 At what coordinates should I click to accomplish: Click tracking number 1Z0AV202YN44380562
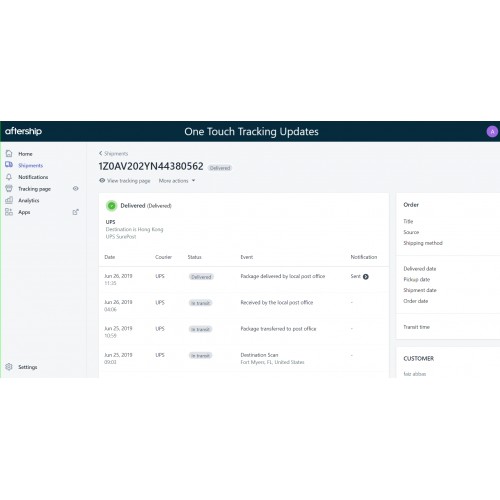pyautogui.click(x=151, y=166)
